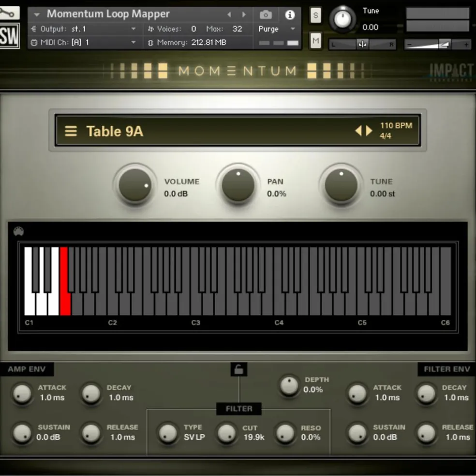Click the filter RESO knob
476x476 pixels.
tap(285, 433)
